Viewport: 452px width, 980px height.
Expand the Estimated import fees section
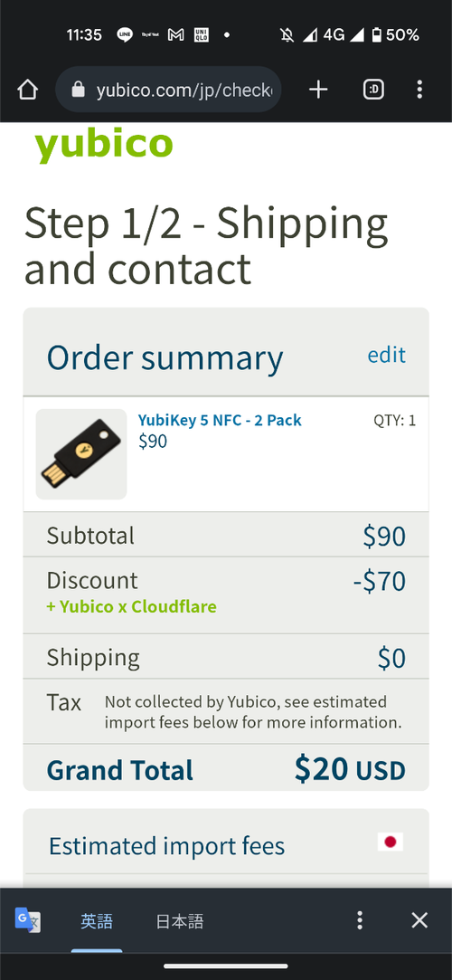click(x=226, y=846)
